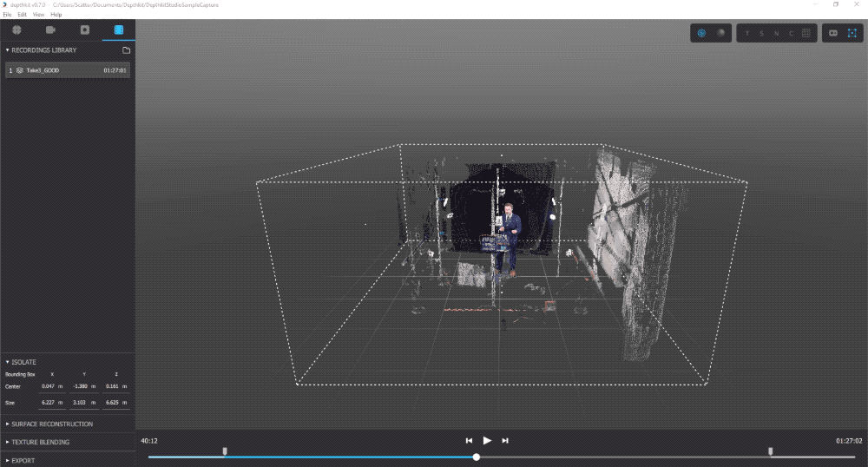Toggle the VR headset view icon
The width and height of the screenshot is (868, 467).
click(x=832, y=33)
